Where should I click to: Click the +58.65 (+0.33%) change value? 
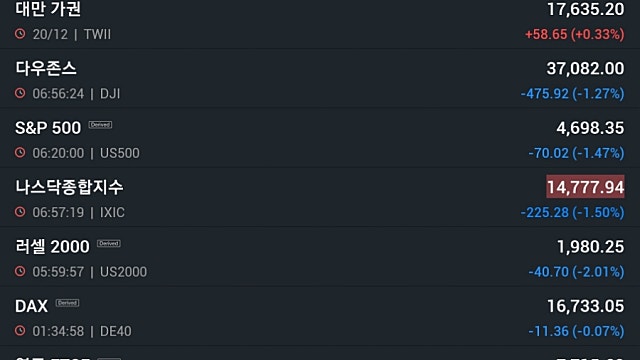pos(575,34)
